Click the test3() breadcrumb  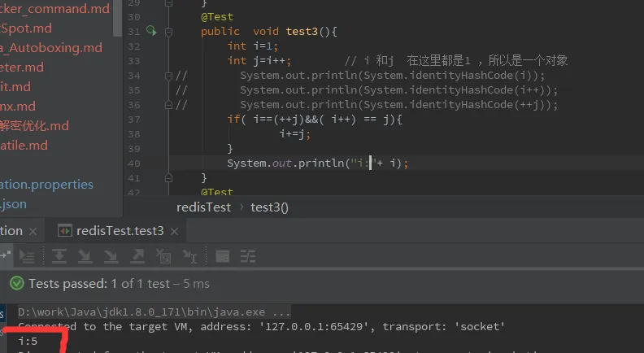[269, 207]
